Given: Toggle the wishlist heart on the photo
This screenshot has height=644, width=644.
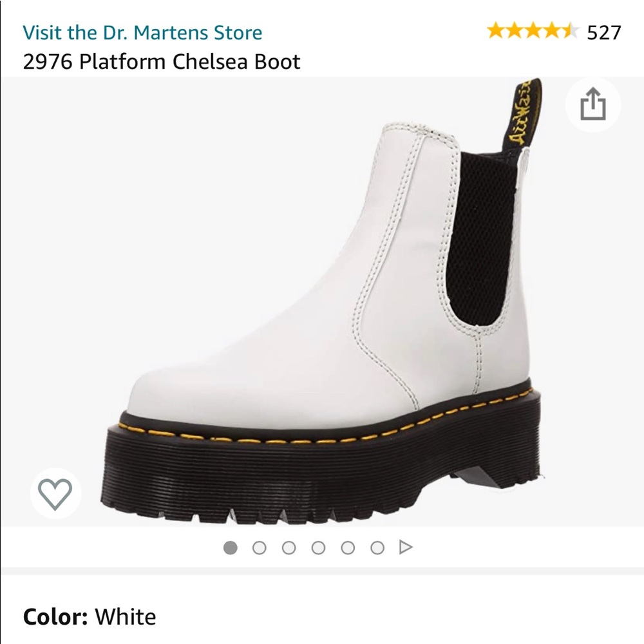Looking at the screenshot, I should (55, 496).
